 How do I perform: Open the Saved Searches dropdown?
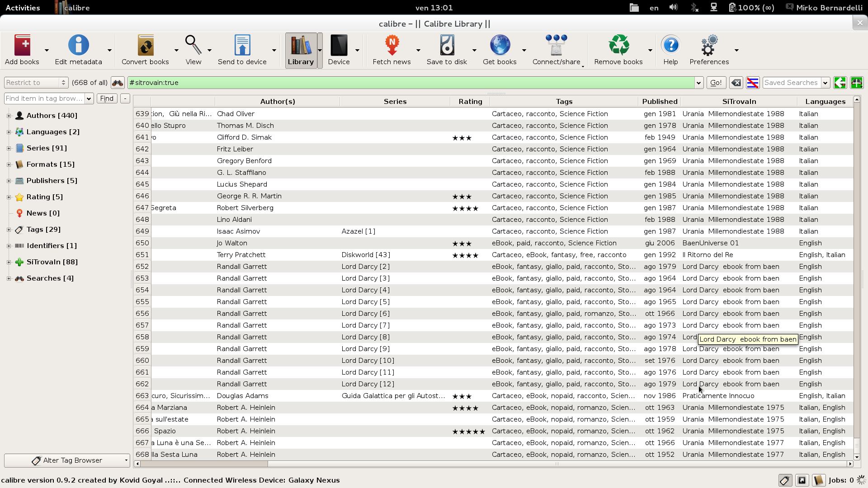(825, 83)
